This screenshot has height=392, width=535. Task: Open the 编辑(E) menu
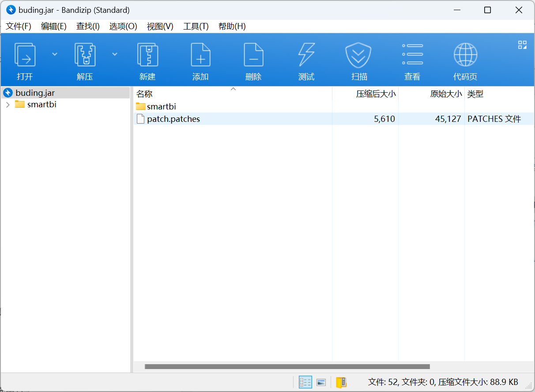pyautogui.click(x=54, y=26)
